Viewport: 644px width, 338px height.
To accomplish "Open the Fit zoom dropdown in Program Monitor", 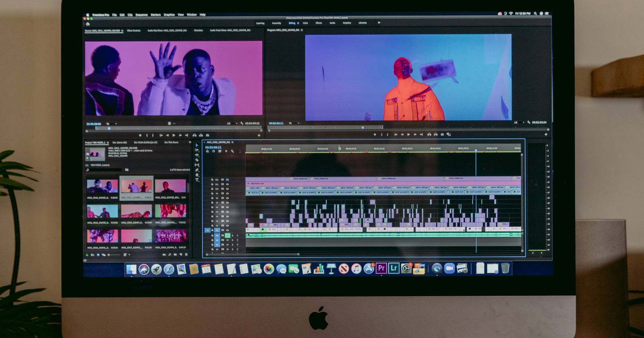I will click(x=294, y=123).
